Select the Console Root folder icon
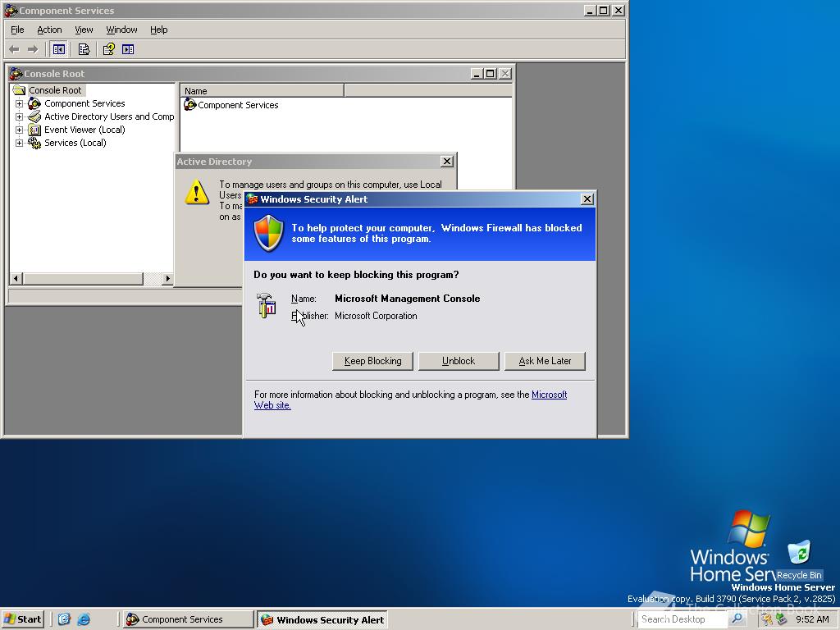The height and width of the screenshot is (630, 840). click(20, 90)
